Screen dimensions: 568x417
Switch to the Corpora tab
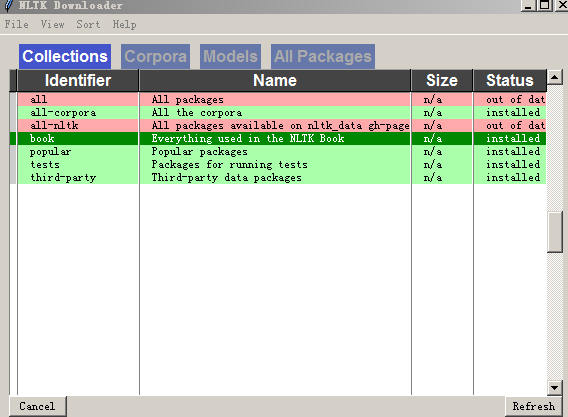click(x=155, y=57)
